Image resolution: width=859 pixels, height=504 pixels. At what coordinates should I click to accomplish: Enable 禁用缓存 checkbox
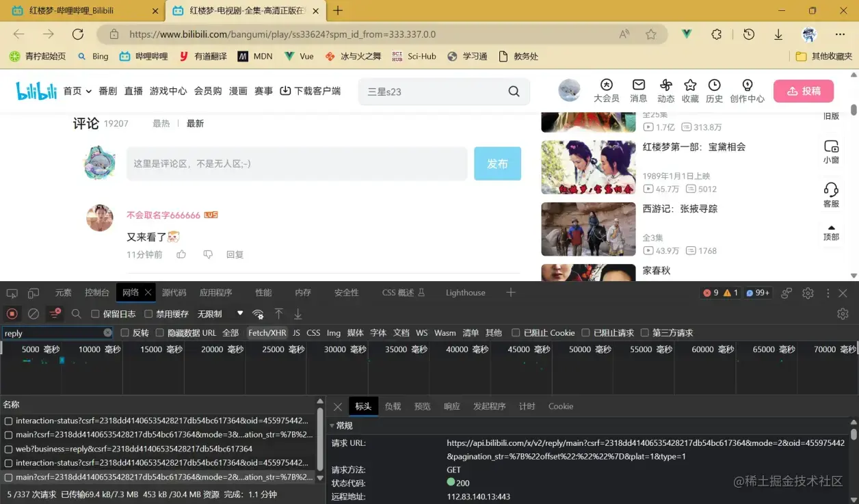point(148,314)
